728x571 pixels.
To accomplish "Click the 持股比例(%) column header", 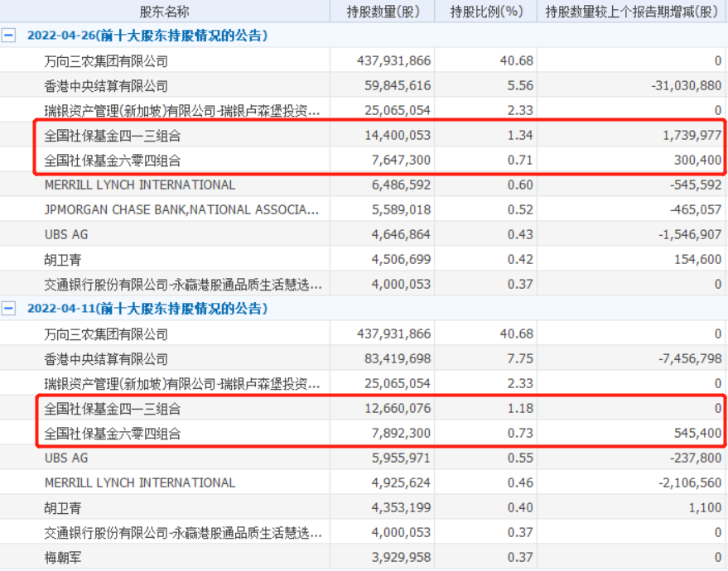I will (x=486, y=12).
